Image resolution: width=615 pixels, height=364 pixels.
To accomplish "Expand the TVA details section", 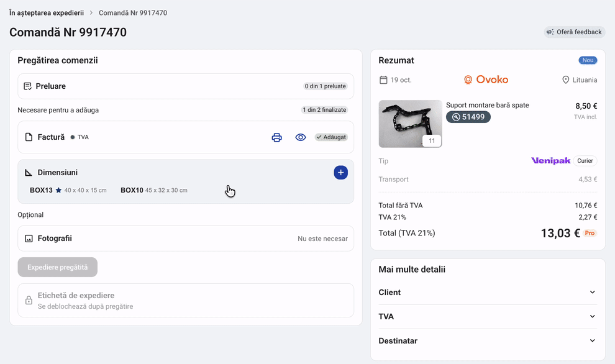I will [x=488, y=317].
